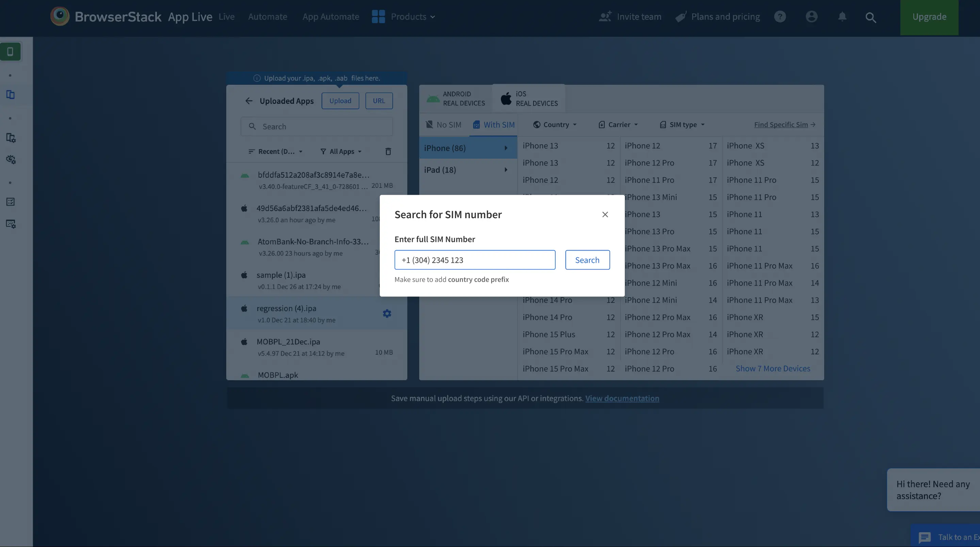This screenshot has width=980, height=547.
Task: Switch to Android Real Devices tab
Action: pos(456,99)
